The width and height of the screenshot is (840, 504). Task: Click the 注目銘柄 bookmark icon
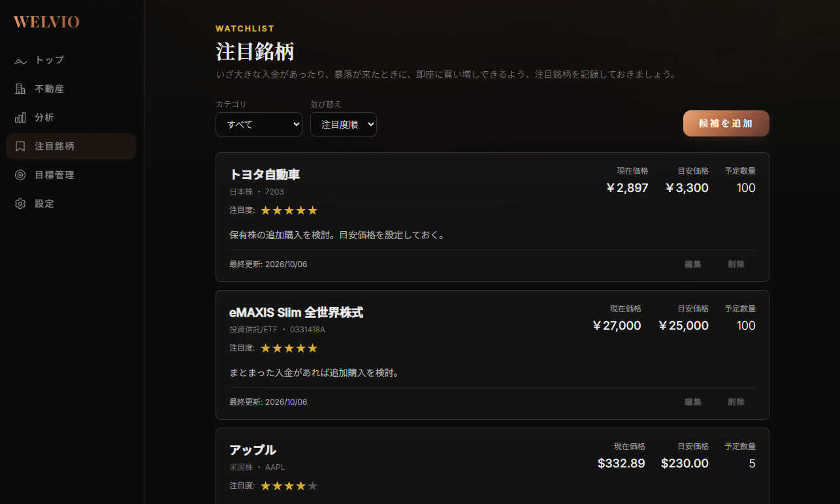pos(20,146)
